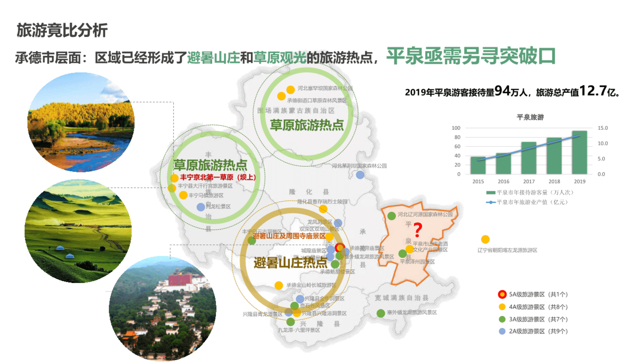Click the legend text 4A级旅游景区（共8个）

tap(538, 307)
